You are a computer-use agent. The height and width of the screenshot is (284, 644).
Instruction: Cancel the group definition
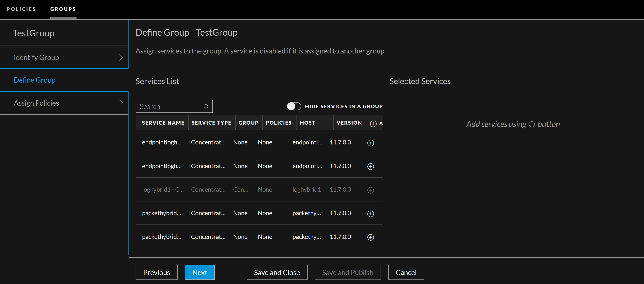(406, 272)
